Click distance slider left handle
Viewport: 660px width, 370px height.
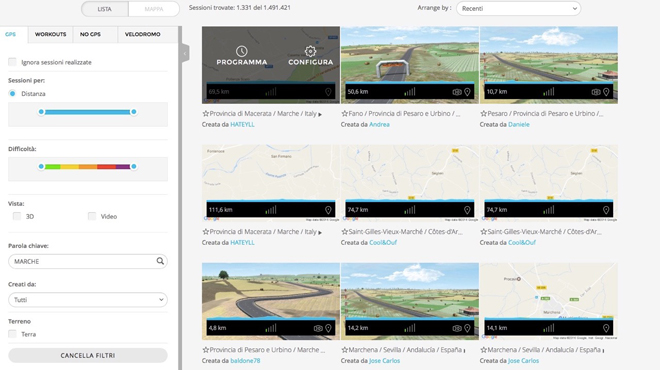pos(41,112)
